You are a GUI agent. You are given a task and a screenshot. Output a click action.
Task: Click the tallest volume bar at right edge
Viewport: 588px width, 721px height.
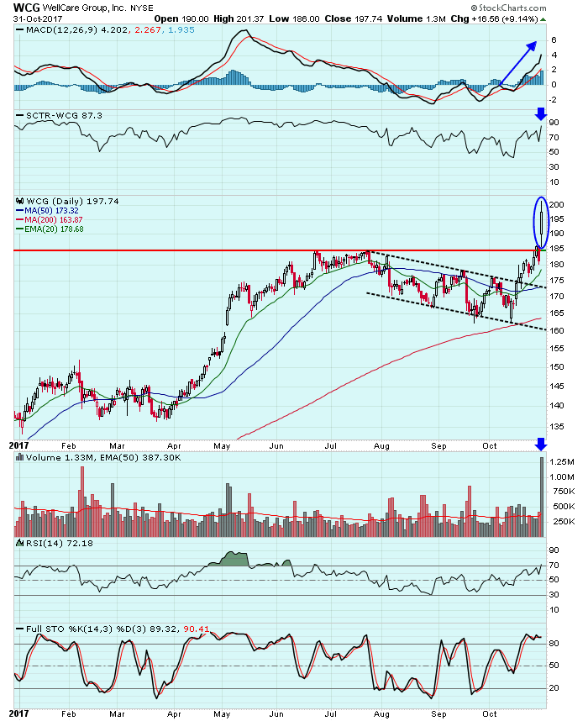(x=542, y=497)
